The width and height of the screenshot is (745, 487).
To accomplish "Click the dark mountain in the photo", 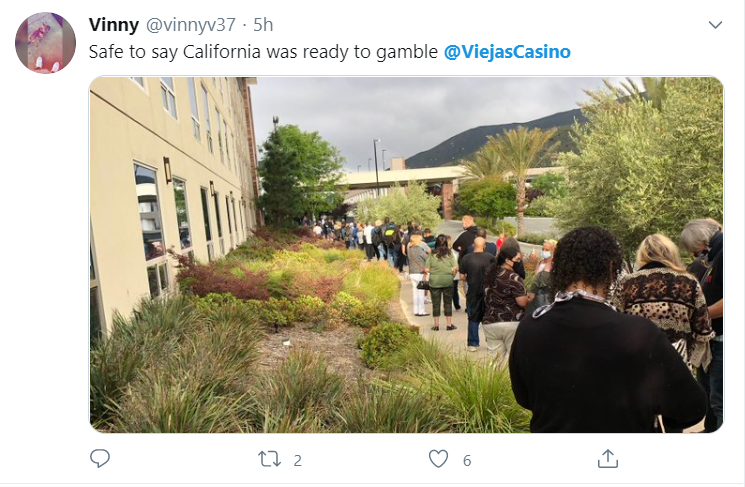I will 494,138.
